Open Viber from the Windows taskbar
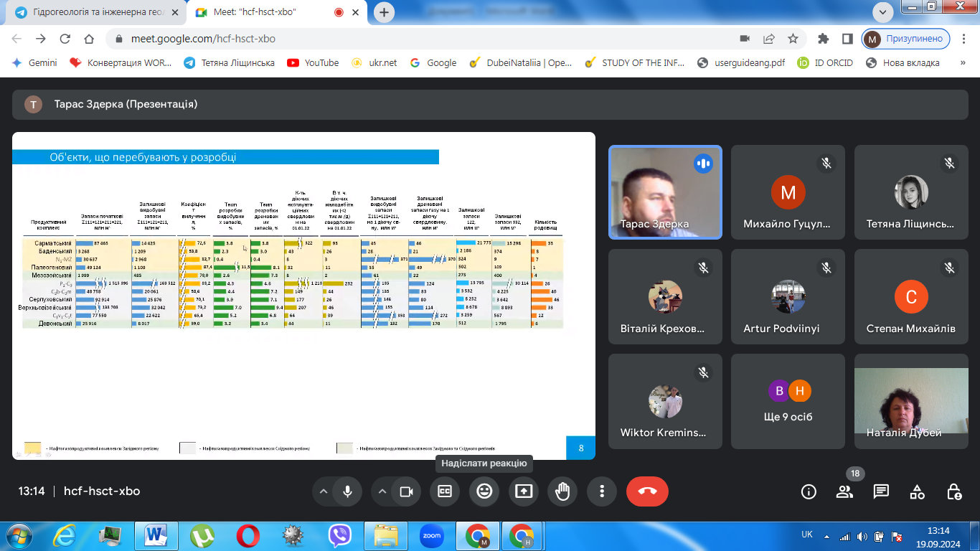The width and height of the screenshot is (980, 551). pos(339,535)
